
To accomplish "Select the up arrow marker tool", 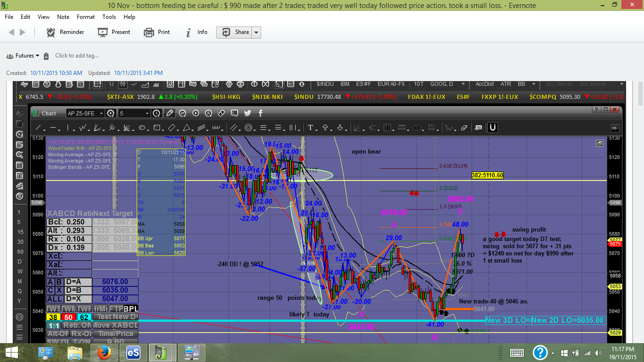I will (325, 128).
